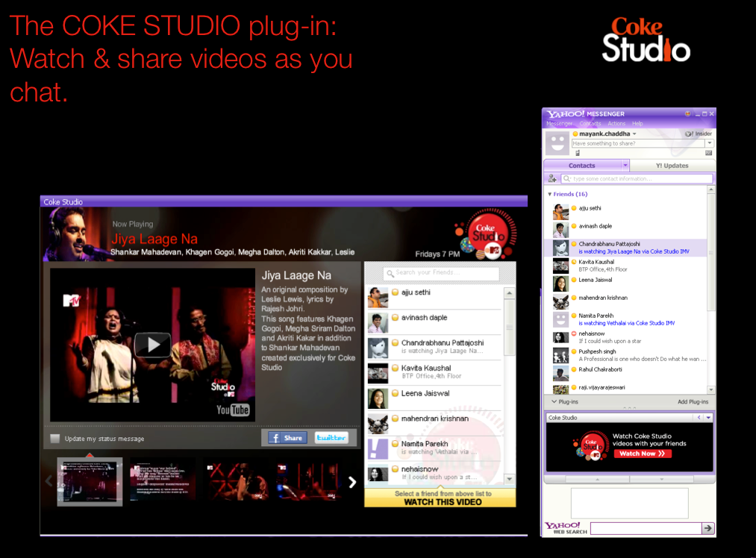Show previous video thumbnails arrow
Screen dimensions: 756x558
(x=49, y=481)
